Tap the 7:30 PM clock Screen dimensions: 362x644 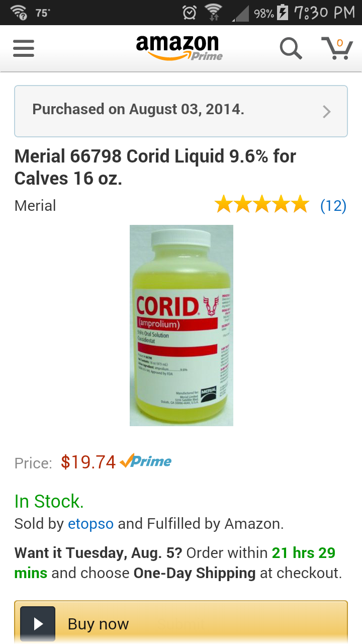tap(324, 13)
